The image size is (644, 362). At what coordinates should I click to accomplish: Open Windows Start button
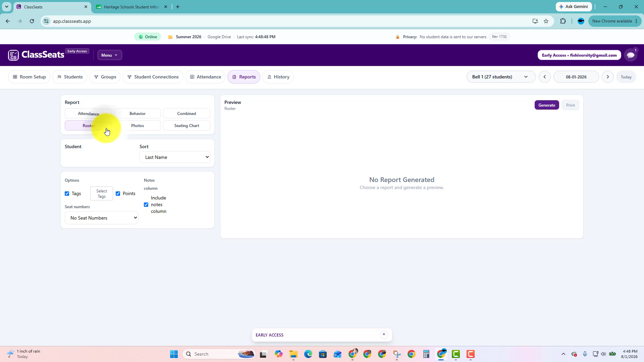(174, 354)
